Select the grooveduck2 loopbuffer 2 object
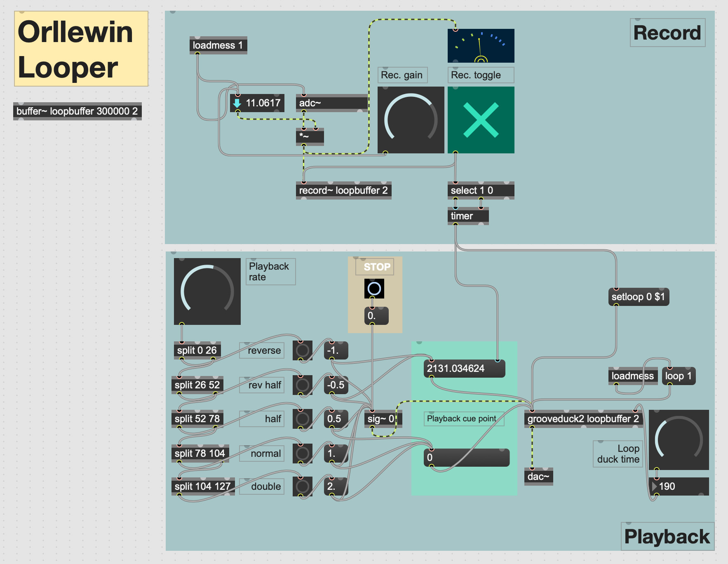Viewport: 728px width, 564px height. coord(584,419)
